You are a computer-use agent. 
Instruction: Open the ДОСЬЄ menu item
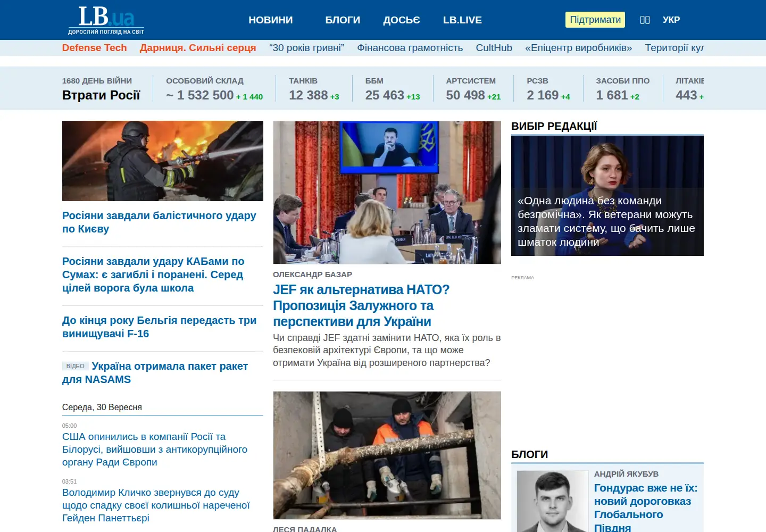point(402,20)
